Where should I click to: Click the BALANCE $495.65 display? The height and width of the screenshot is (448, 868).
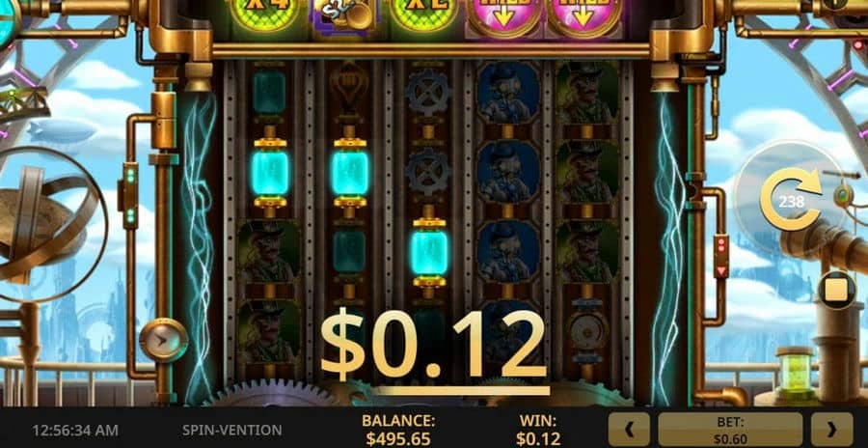pyautogui.click(x=398, y=430)
